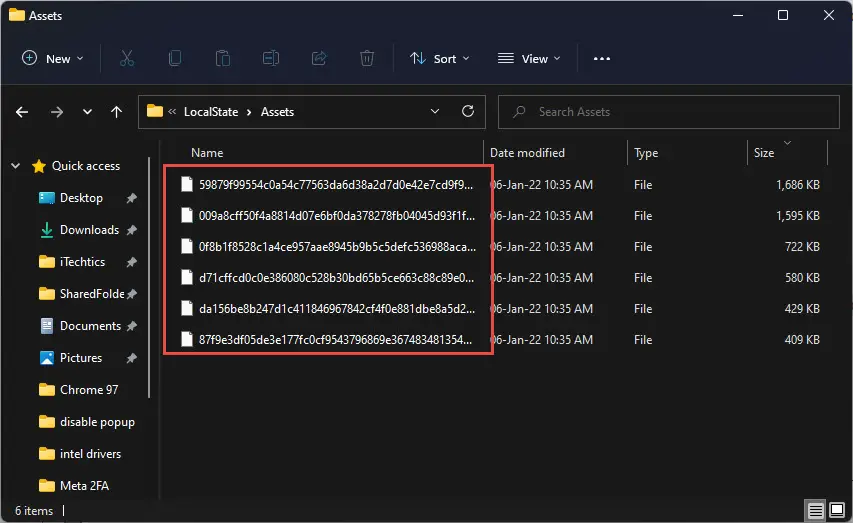Open the See more three-dots menu
The image size is (853, 523).
pos(602,58)
